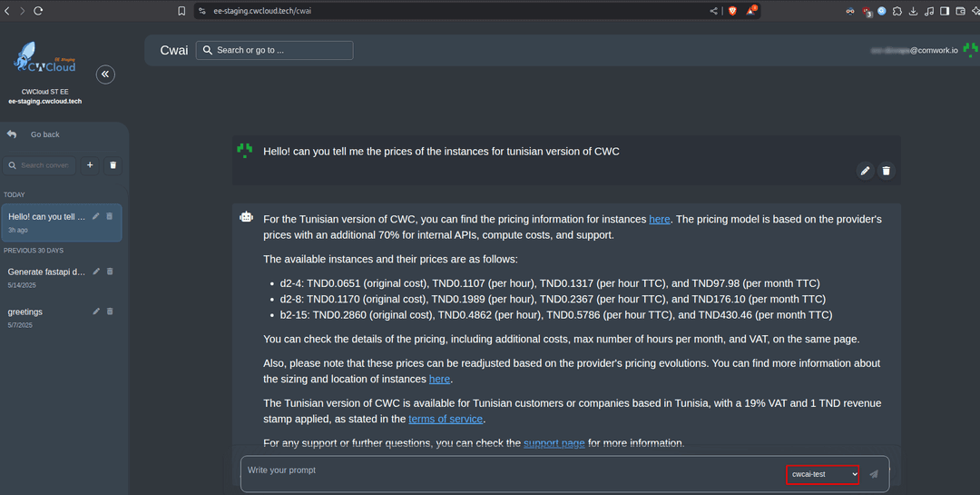
Task: Open browser downloads
Action: (913, 11)
